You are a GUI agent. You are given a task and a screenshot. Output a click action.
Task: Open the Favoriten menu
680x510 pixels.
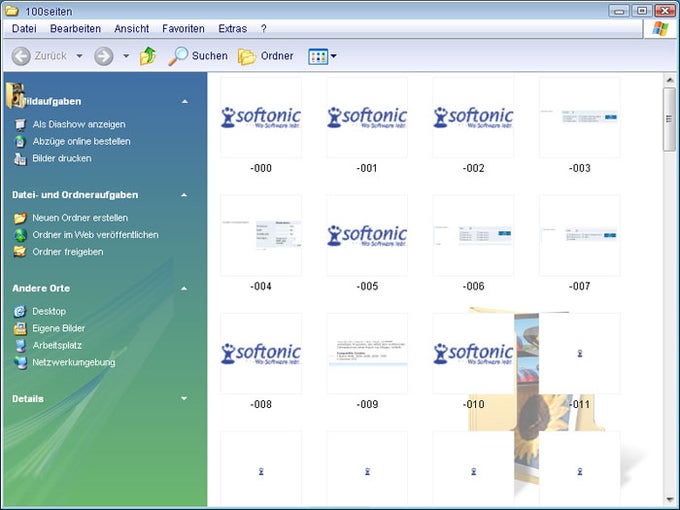(183, 29)
